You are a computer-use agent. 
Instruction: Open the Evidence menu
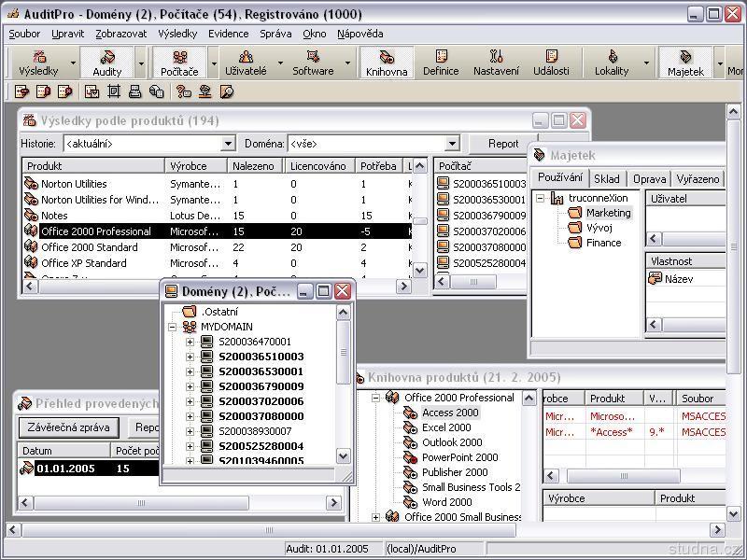(228, 34)
